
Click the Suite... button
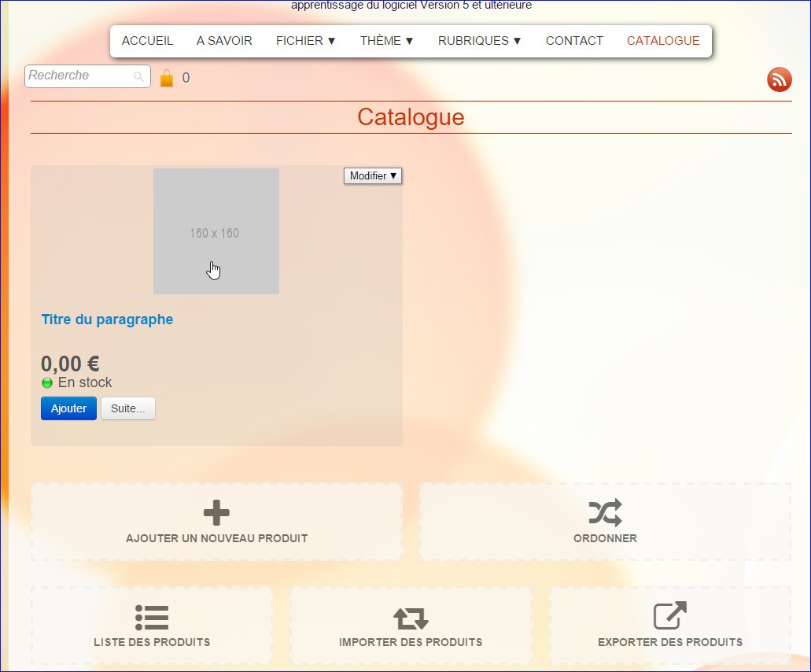point(128,409)
